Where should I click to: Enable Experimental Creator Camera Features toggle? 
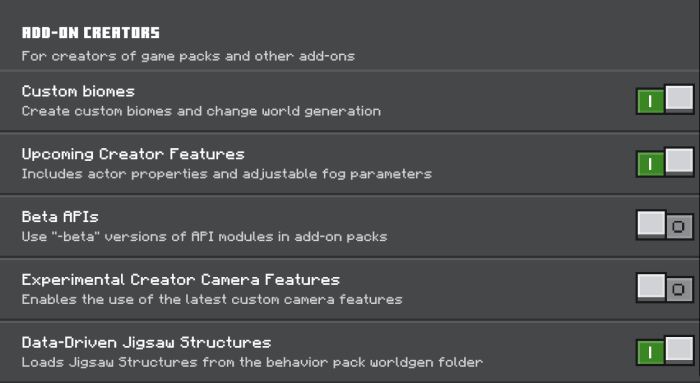(665, 288)
